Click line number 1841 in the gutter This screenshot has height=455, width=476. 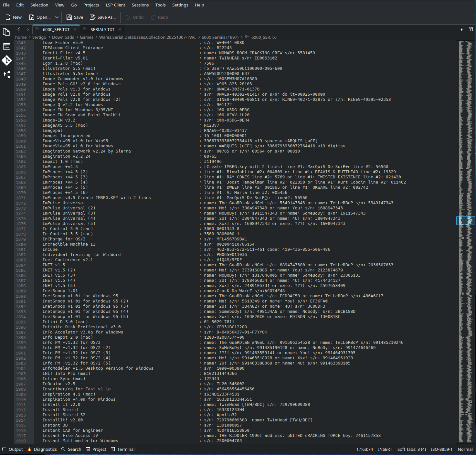(21, 43)
